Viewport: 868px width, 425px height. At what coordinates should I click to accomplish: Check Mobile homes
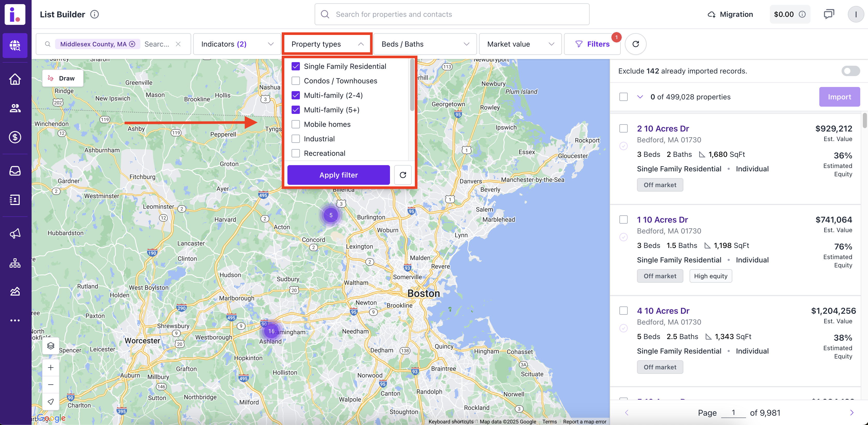click(x=295, y=124)
